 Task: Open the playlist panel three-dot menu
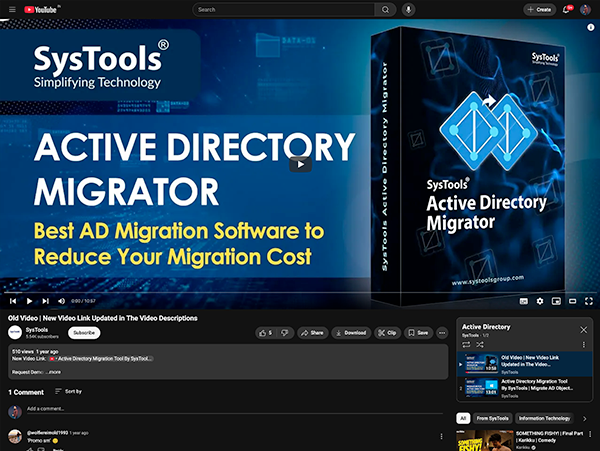tap(584, 345)
